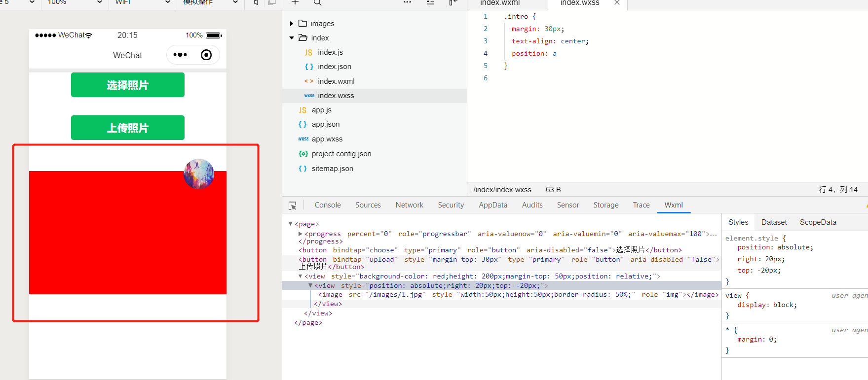Click the angle-bracket icon beside index.wxml
The height and width of the screenshot is (380, 868).
click(x=309, y=81)
